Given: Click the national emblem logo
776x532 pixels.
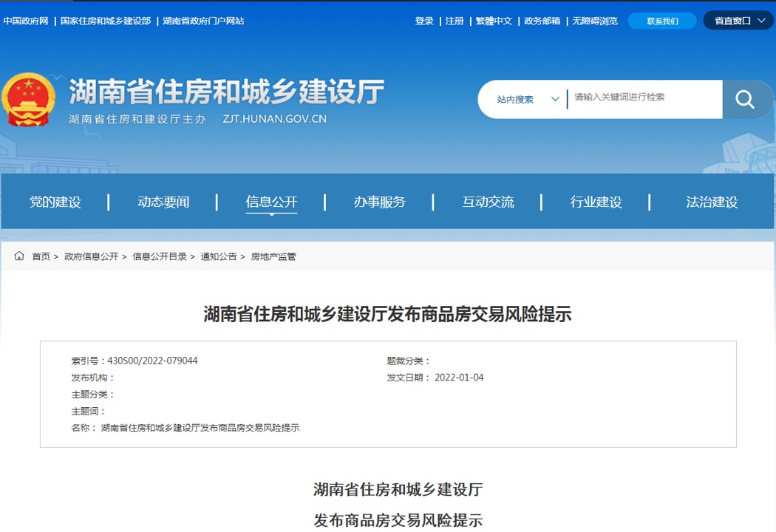Looking at the screenshot, I should click(28, 100).
